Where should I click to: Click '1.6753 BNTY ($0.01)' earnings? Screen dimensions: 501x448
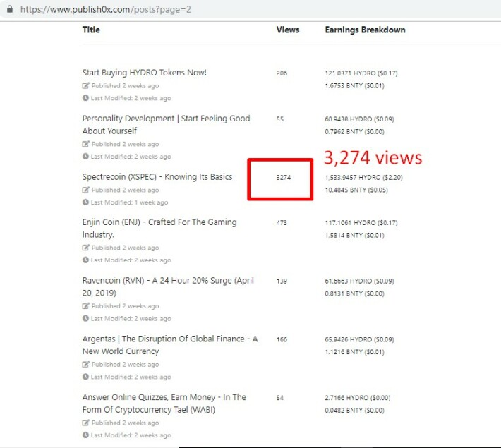pos(355,85)
